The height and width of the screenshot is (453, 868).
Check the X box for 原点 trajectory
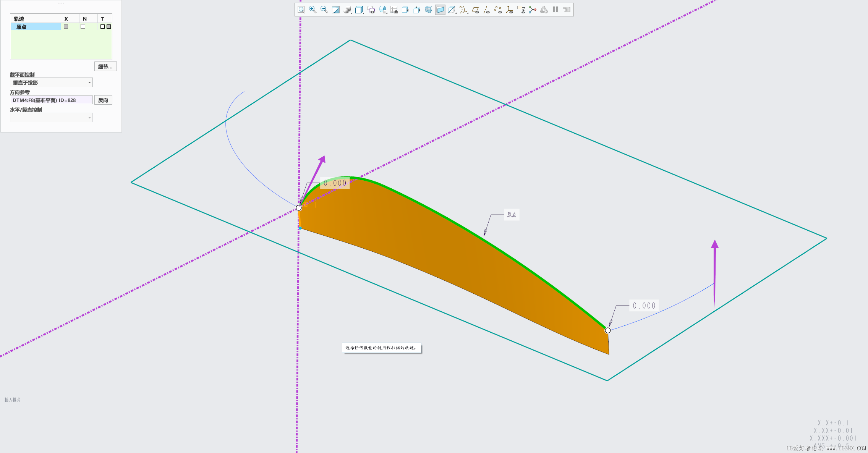coord(66,27)
